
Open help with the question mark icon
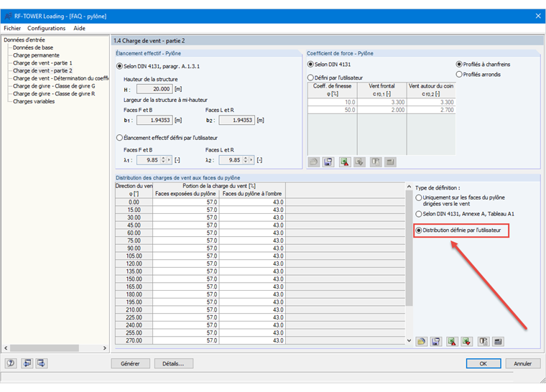pyautogui.click(x=11, y=363)
